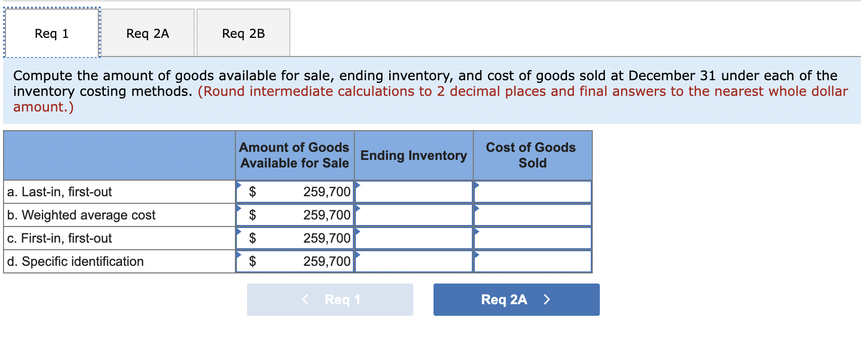This screenshot has width=868, height=338.
Task: Open the Req 2B tab
Action: coord(243,33)
